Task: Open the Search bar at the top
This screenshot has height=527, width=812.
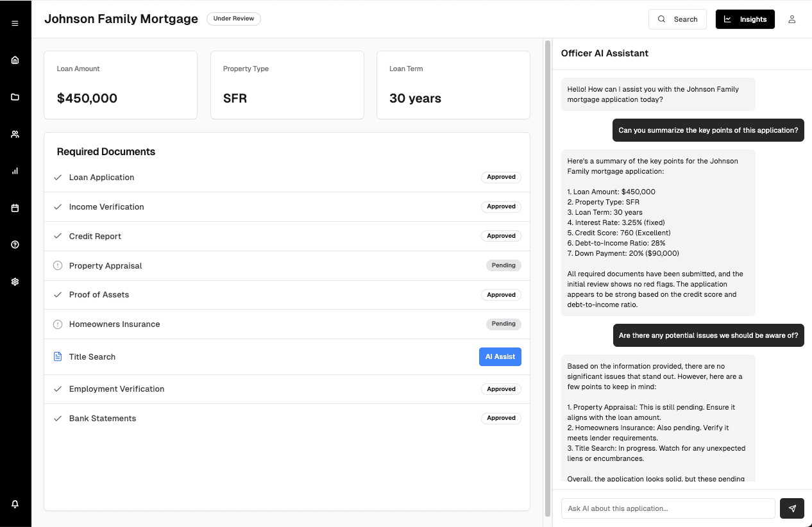Action: (x=677, y=19)
